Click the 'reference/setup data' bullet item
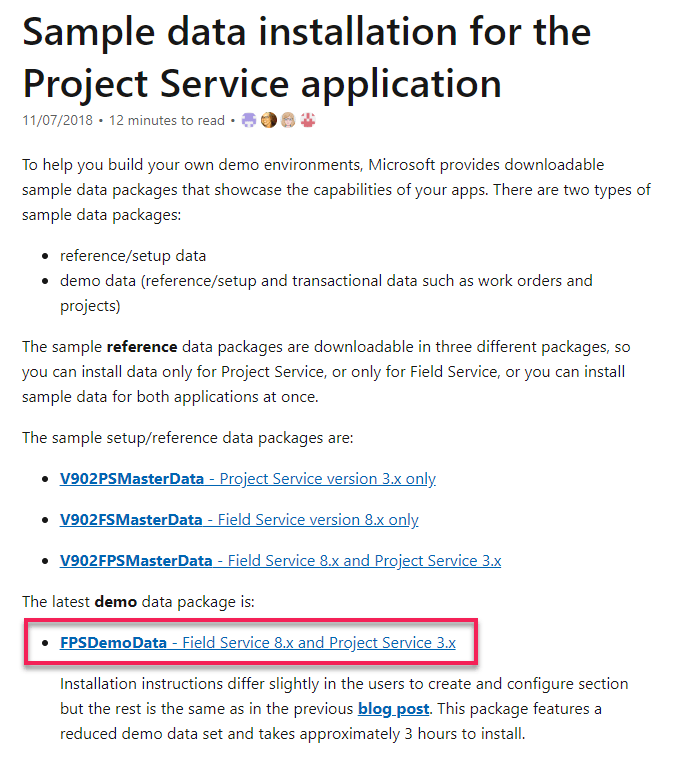This screenshot has width=676, height=758. tap(135, 255)
